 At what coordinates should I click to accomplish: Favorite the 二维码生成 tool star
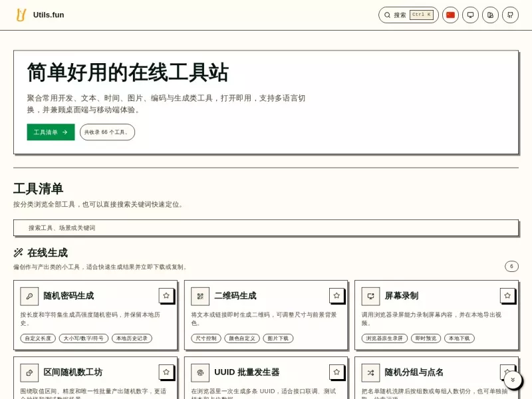[336, 295]
